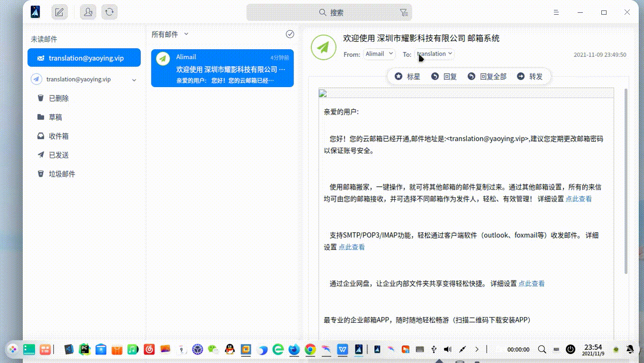
Task: Click the power icon in the system tray
Action: click(x=570, y=349)
